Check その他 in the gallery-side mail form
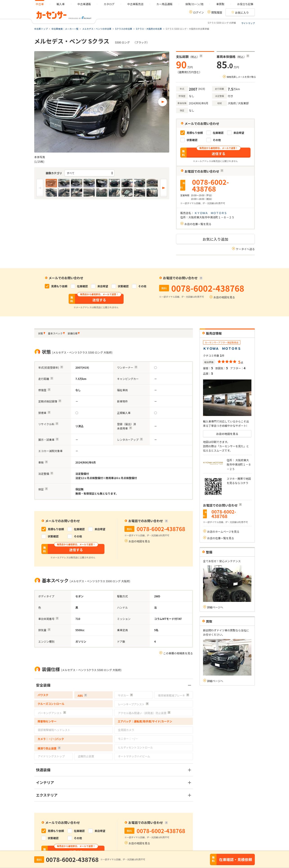Screen dimensions: 289x868 tap(209, 140)
